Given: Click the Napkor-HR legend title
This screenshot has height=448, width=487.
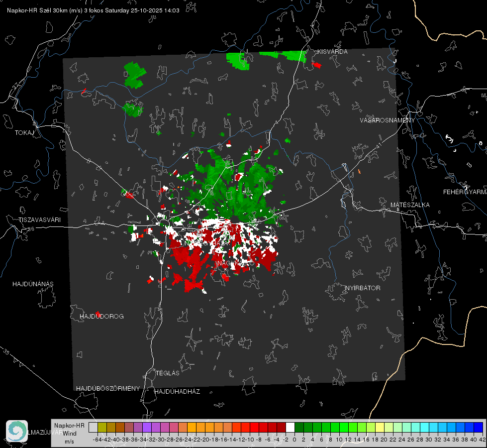Looking at the screenshot, I should tap(69, 426).
